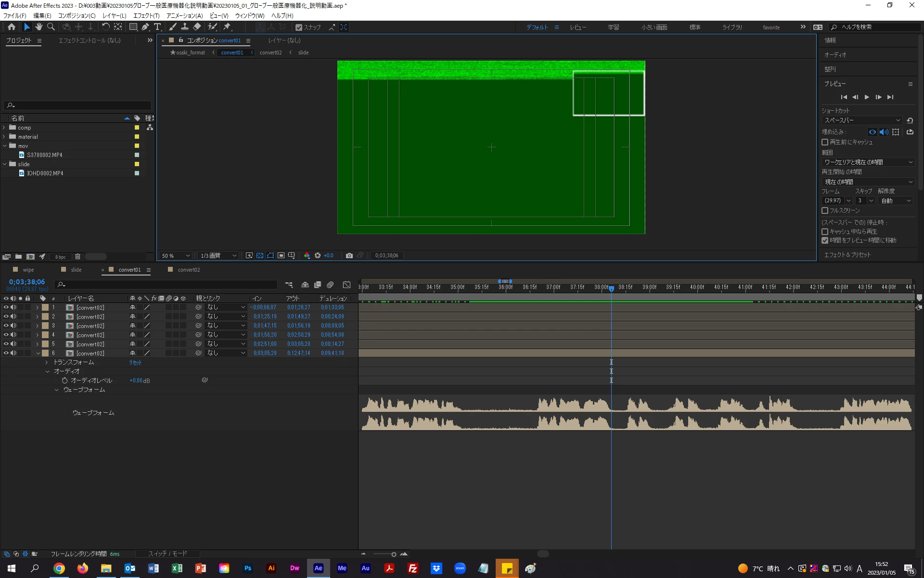Image resolution: width=924 pixels, height=578 pixels.
Task: Enable the スナップ checkbox
Action: [299, 27]
